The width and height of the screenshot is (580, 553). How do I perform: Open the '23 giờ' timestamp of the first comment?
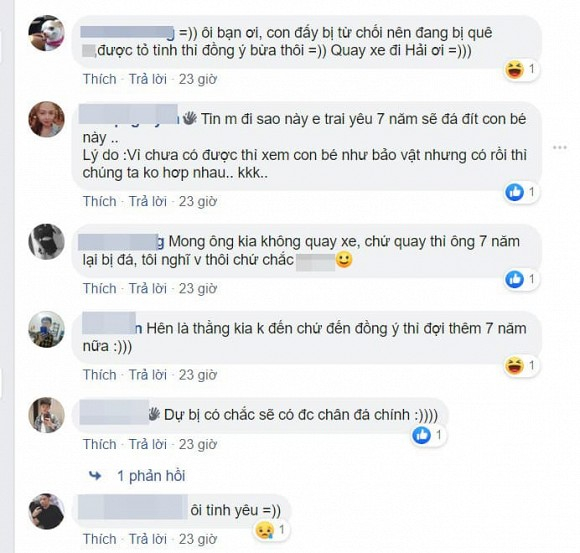[198, 79]
